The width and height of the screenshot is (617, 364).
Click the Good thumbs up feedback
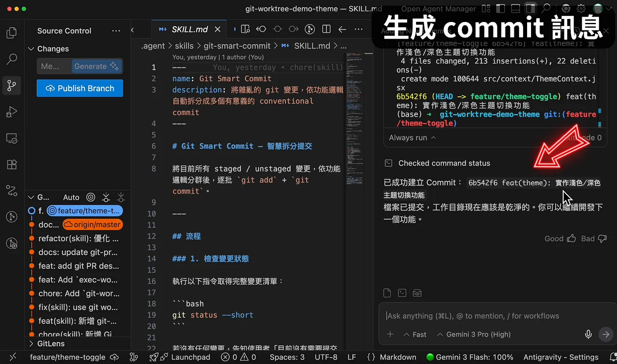click(560, 238)
